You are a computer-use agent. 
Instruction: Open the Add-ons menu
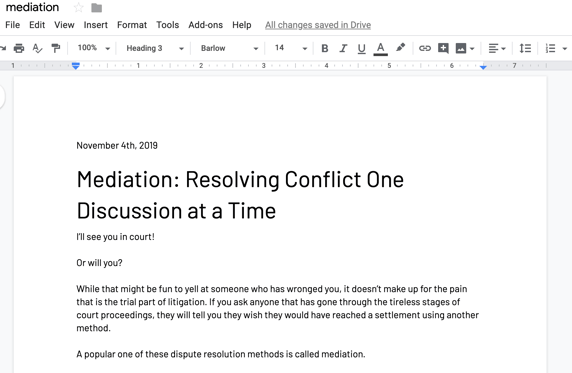[205, 25]
